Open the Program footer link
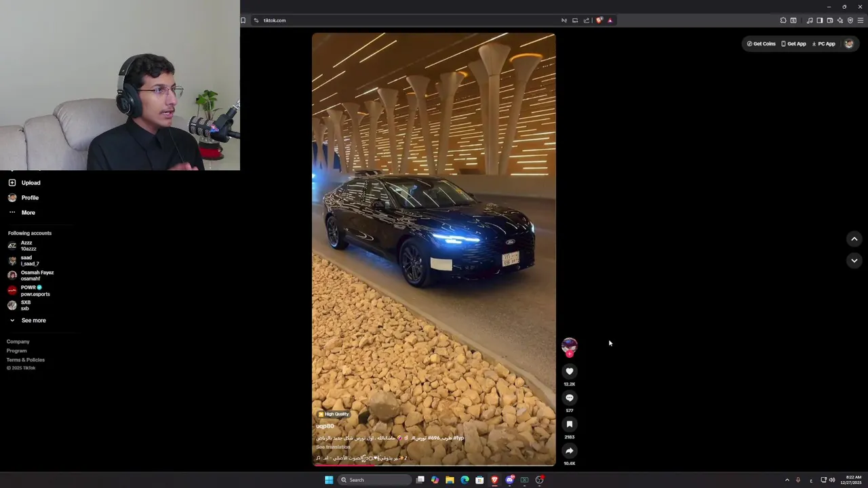Viewport: 868px width, 488px height. (17, 350)
